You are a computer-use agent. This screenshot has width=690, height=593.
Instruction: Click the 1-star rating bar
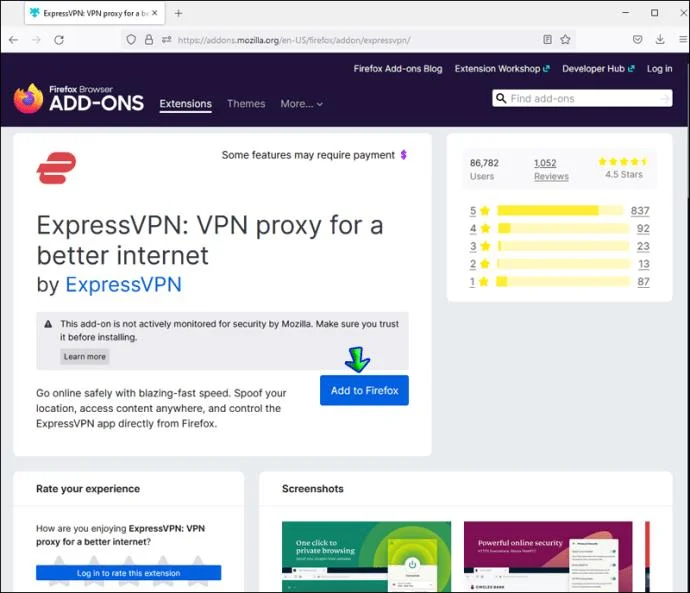tap(563, 282)
